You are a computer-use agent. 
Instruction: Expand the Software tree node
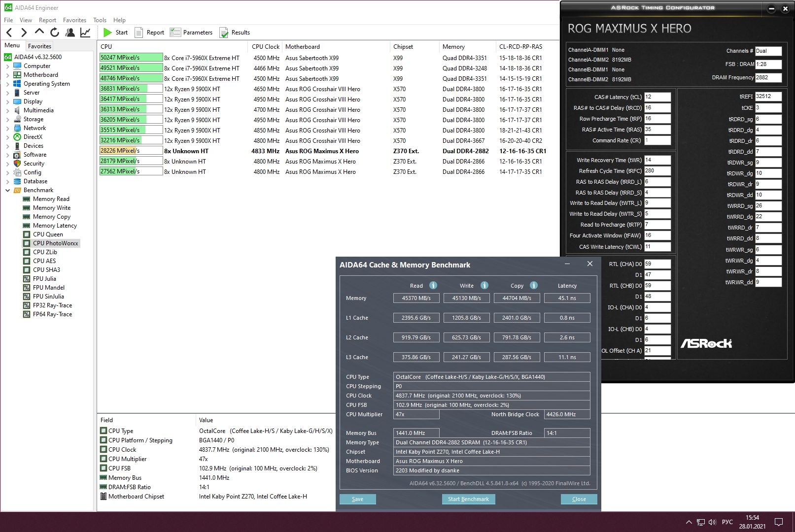click(7, 155)
